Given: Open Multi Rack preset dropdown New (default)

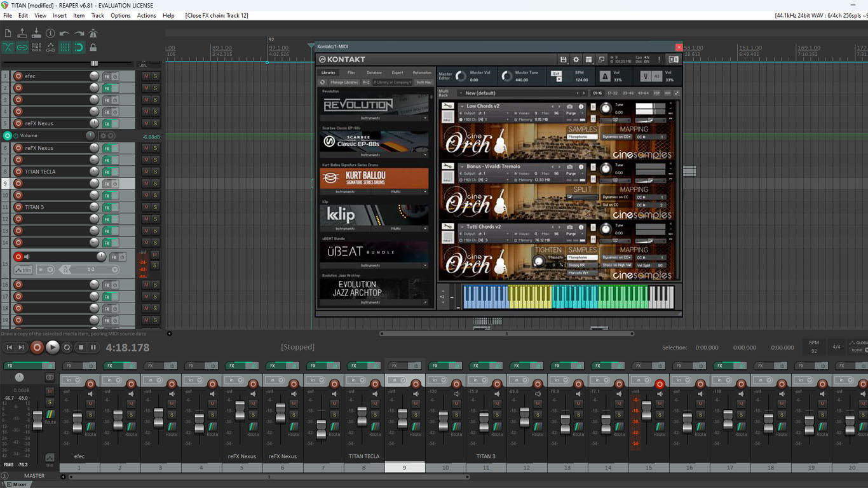Looking at the screenshot, I should pos(521,93).
